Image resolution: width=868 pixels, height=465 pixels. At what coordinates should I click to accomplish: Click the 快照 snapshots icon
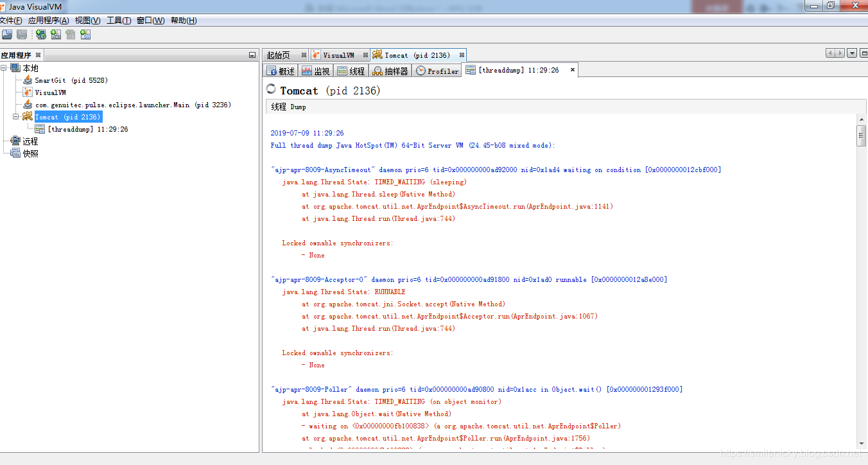(x=15, y=154)
